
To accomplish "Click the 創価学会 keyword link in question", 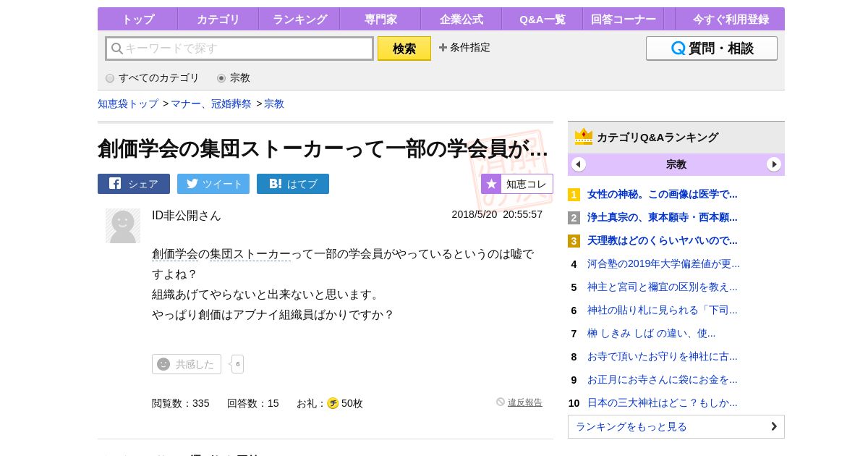I will click(175, 254).
